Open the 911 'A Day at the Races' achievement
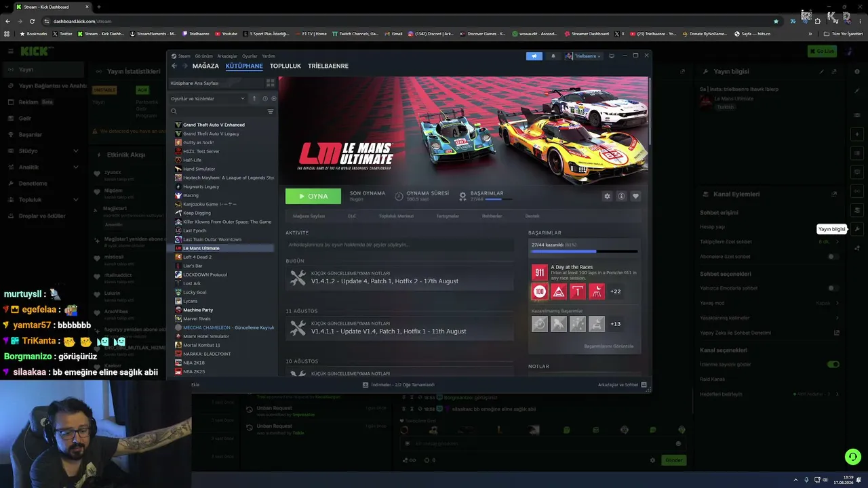The image size is (868, 488). click(x=539, y=272)
